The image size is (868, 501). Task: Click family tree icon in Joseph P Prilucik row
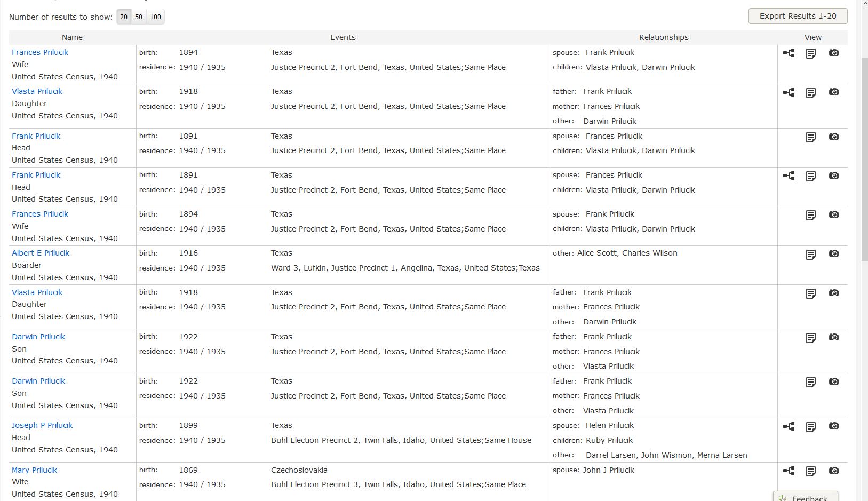click(x=789, y=426)
